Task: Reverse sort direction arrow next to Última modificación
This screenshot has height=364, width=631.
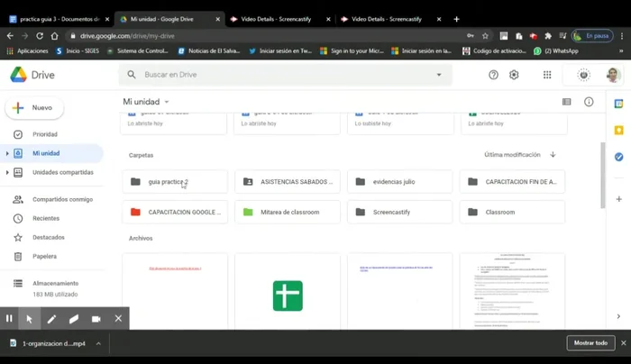Action: point(553,155)
